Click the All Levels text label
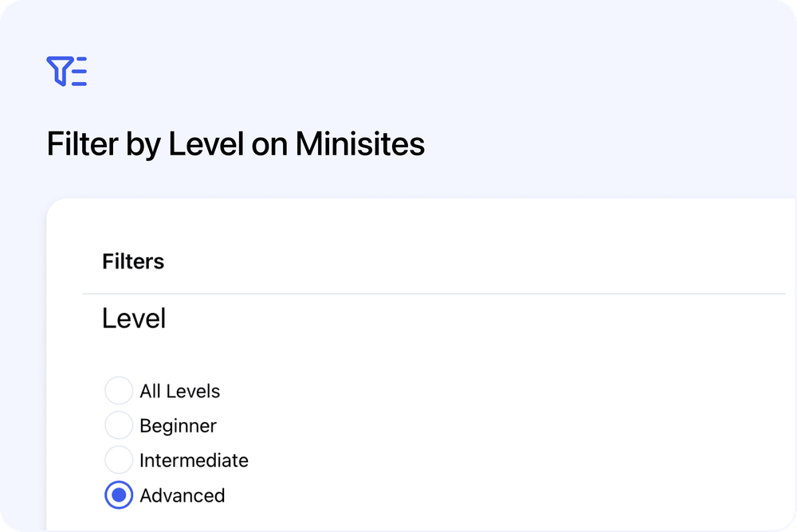Screen dimensions: 797x532 [180, 391]
